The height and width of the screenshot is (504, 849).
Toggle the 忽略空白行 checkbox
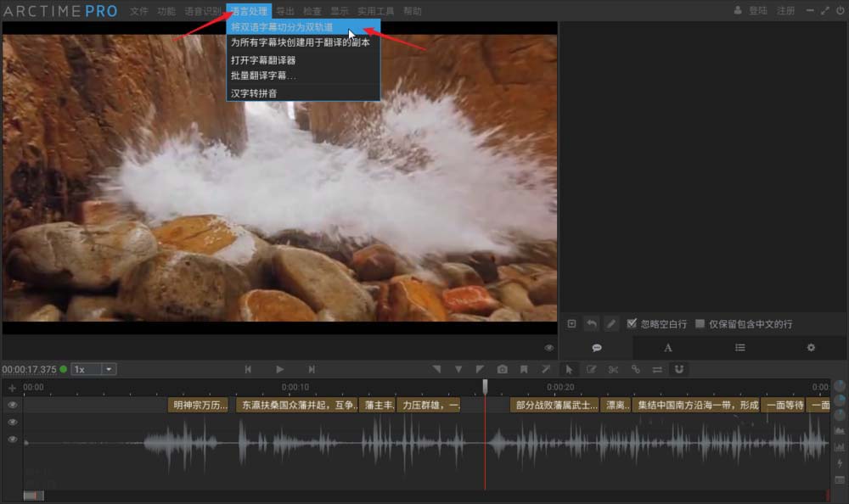(x=632, y=324)
